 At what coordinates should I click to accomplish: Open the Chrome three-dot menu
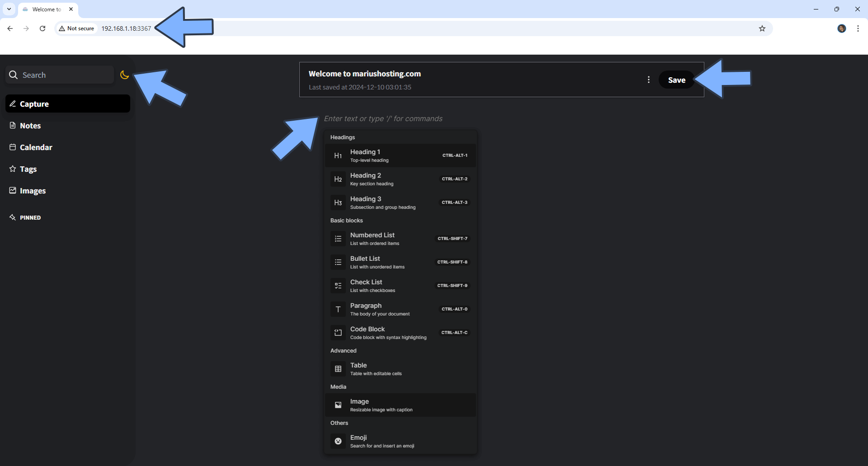click(x=858, y=28)
